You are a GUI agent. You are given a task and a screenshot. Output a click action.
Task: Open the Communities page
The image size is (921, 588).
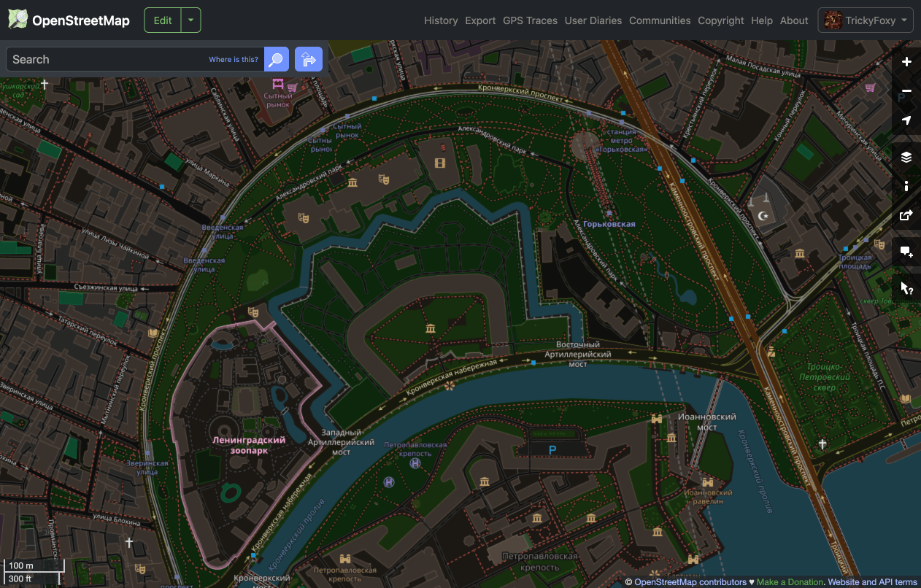(x=660, y=20)
